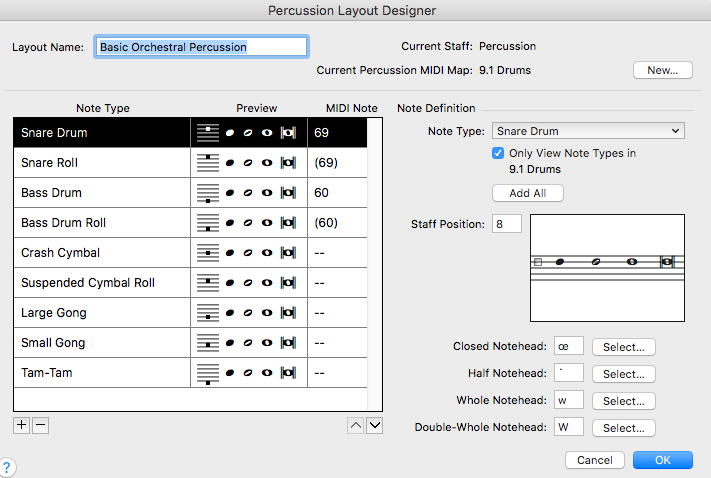
Task: Click the plus icon to add note type
Action: (22, 425)
